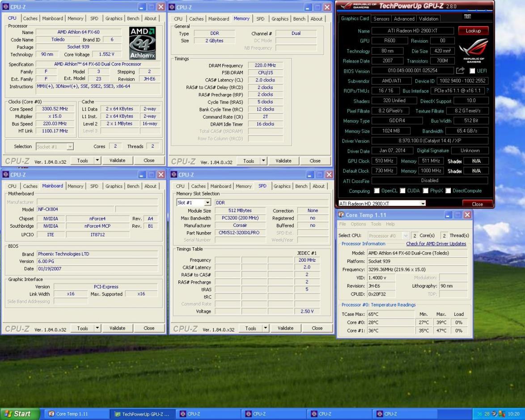Open Core Temp's File menu
This screenshot has width=525, height=420.
pos(343,224)
